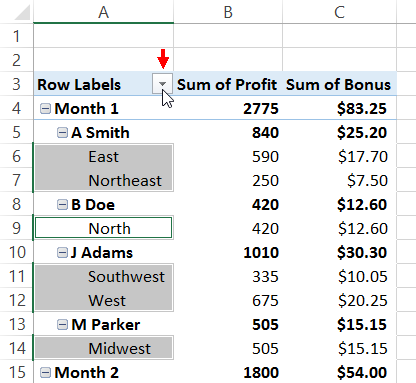
Task: Select the Midwest cell
Action: [x=104, y=348]
